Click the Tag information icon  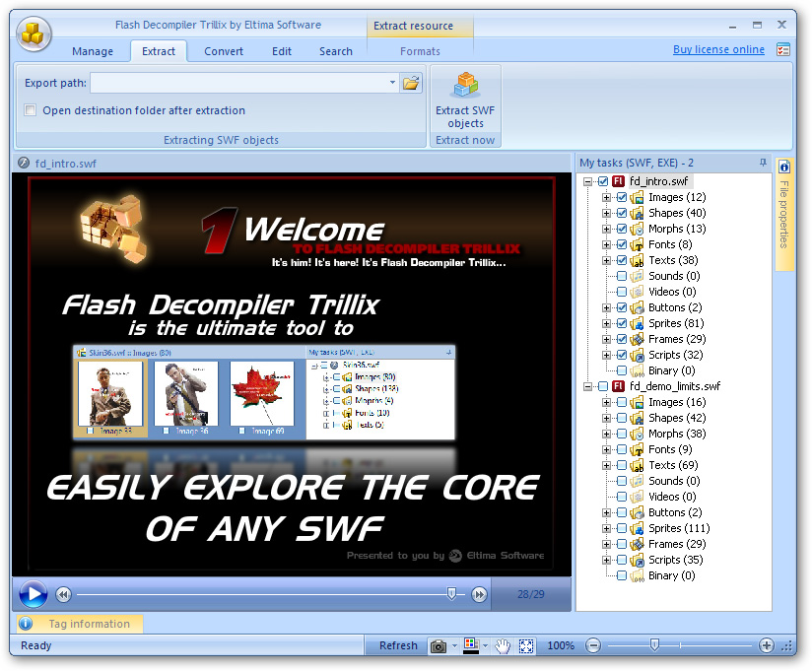[x=26, y=624]
